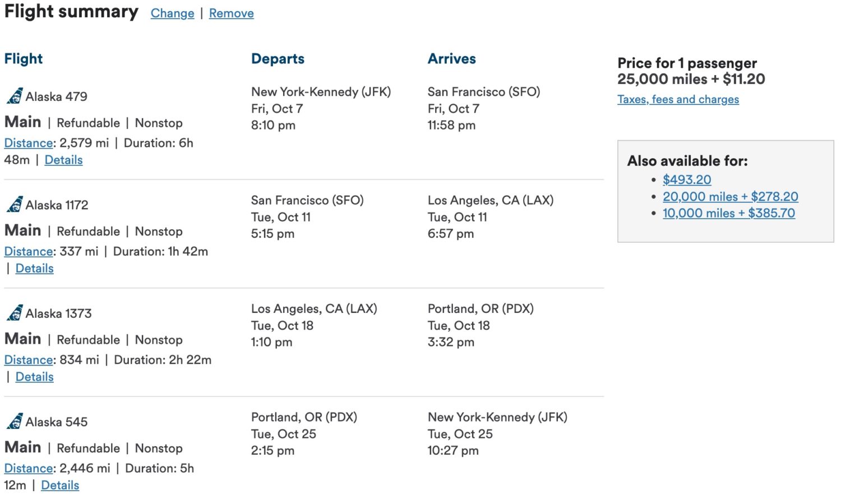Open the Change link next to Flight summary
The height and width of the screenshot is (504, 841).
click(x=172, y=13)
